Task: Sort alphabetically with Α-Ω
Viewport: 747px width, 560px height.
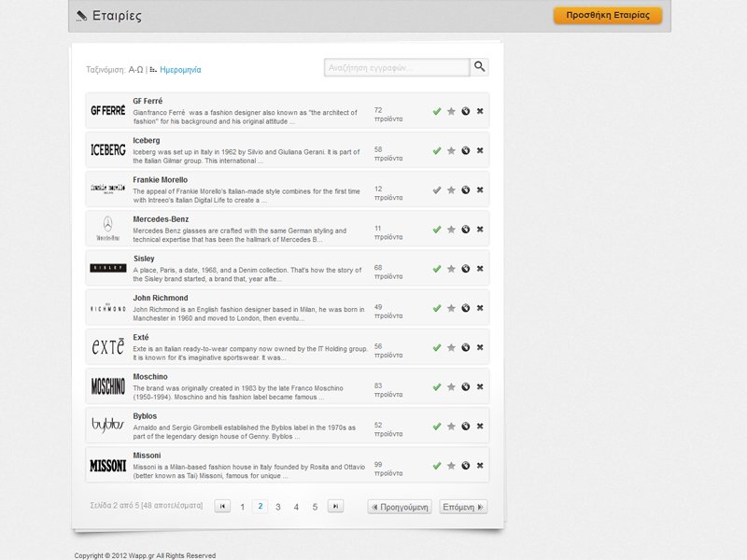Action: click(x=135, y=69)
